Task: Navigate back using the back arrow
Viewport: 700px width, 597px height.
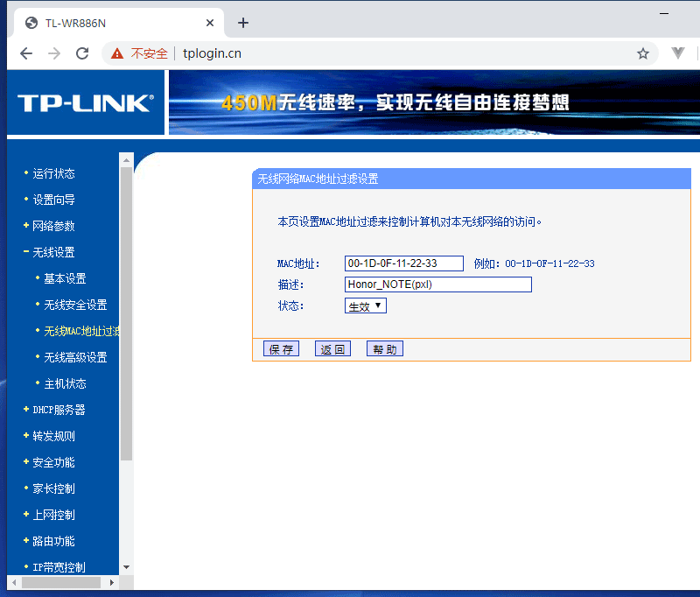Action: pos(26,53)
